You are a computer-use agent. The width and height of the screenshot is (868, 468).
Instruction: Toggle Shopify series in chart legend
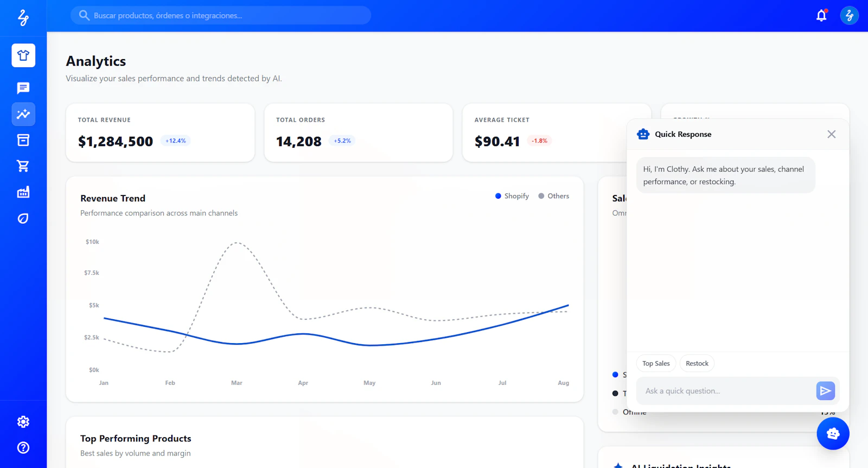[x=512, y=196]
